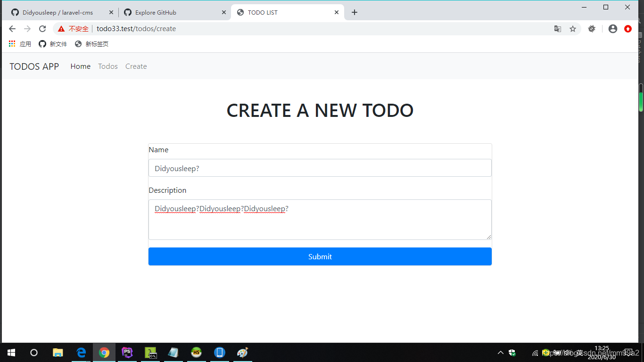
Task: Click the CREATE A NEW TODO heading
Action: pyautogui.click(x=320, y=111)
